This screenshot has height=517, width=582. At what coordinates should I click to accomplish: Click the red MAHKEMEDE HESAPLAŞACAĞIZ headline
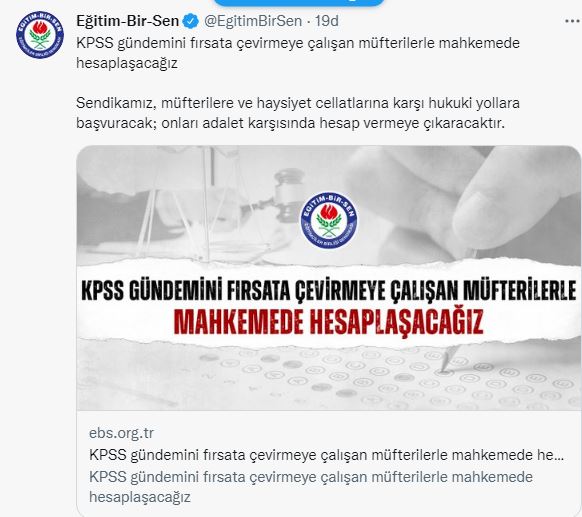pyautogui.click(x=329, y=321)
